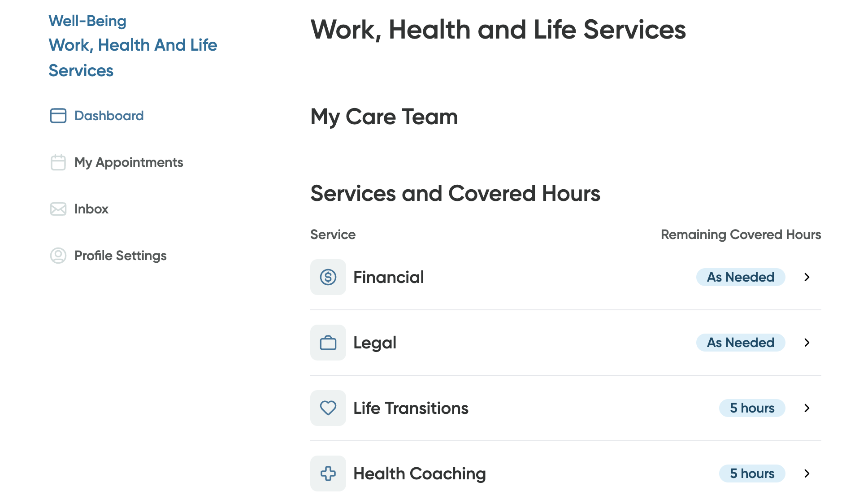Open Profile Settings

(120, 256)
